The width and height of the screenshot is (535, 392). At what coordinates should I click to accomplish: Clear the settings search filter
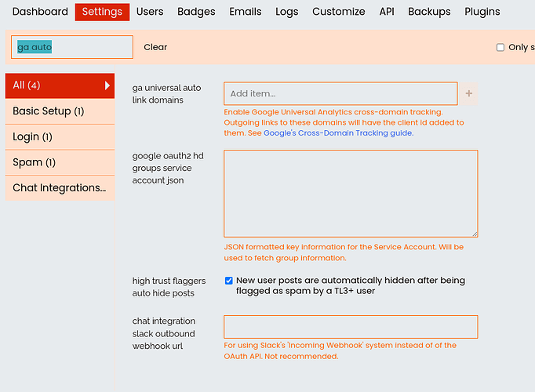(x=155, y=47)
